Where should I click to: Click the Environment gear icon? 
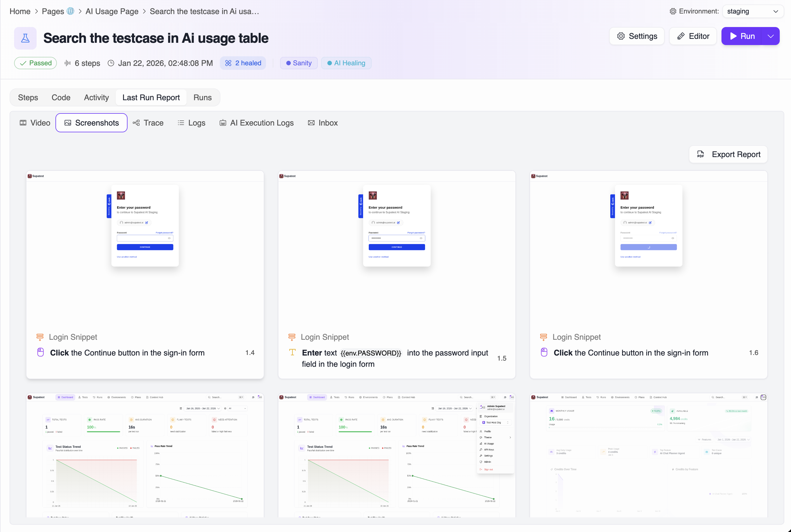point(672,11)
